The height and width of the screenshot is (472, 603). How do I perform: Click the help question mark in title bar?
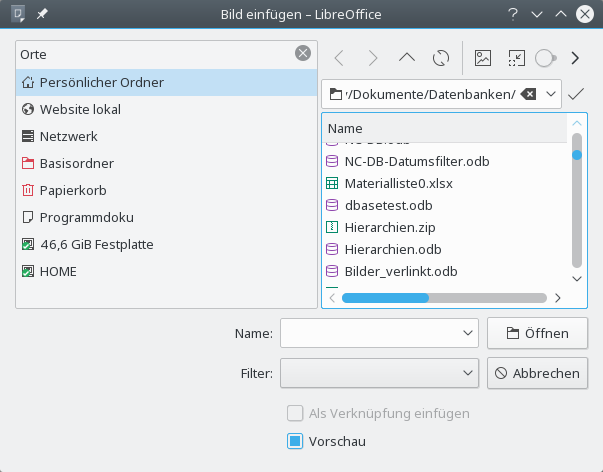point(513,14)
